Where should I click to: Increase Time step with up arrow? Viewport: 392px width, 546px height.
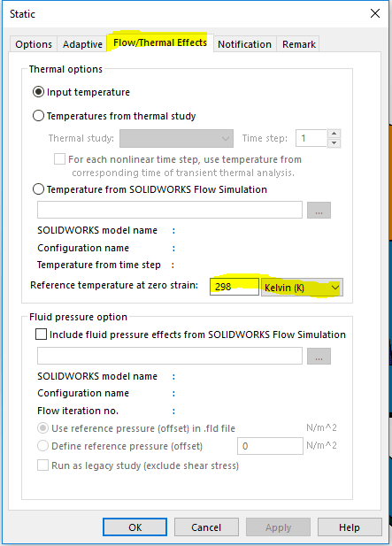[x=334, y=134]
